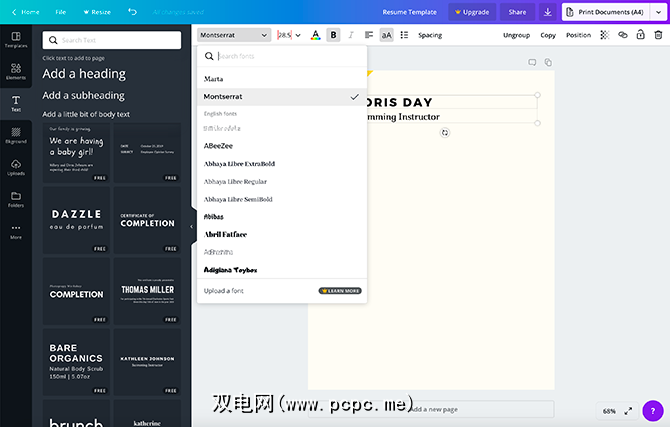The height and width of the screenshot is (427, 670).
Task: Open the Folders sidebar panel
Action: [16, 199]
